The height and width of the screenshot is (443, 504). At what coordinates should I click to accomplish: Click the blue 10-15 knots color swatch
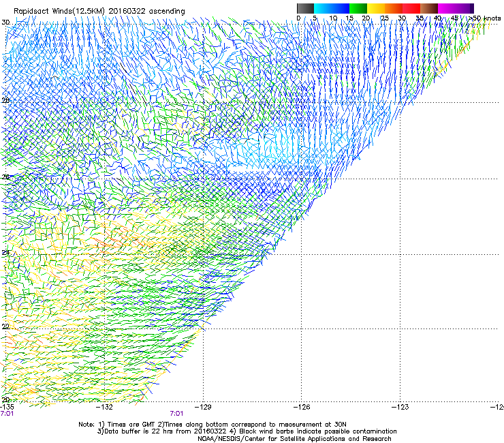click(x=341, y=8)
